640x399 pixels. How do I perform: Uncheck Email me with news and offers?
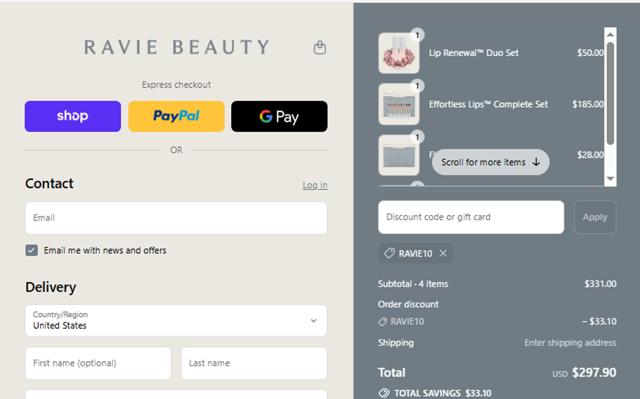(x=31, y=250)
